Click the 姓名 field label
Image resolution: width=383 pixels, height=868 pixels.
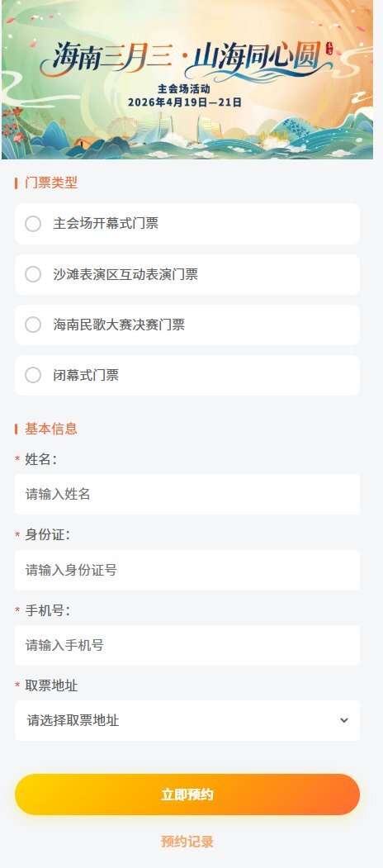[40, 459]
